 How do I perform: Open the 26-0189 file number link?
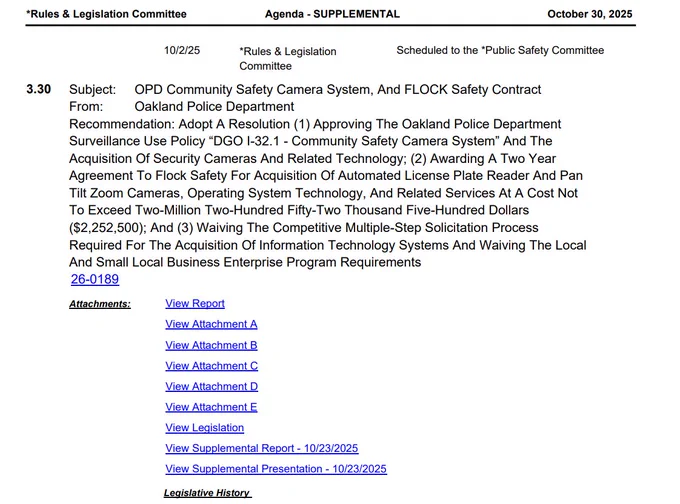tap(95, 279)
